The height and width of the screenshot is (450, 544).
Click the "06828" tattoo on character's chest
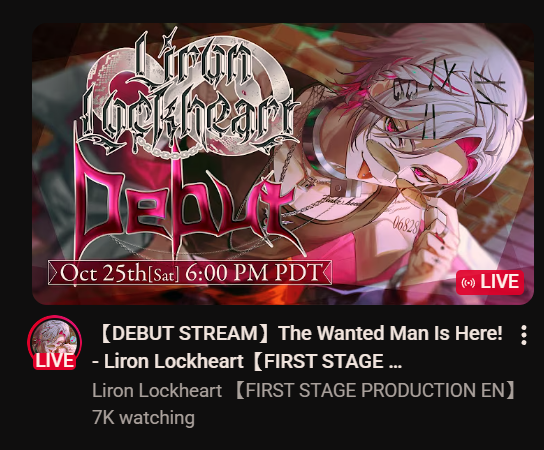point(406,226)
